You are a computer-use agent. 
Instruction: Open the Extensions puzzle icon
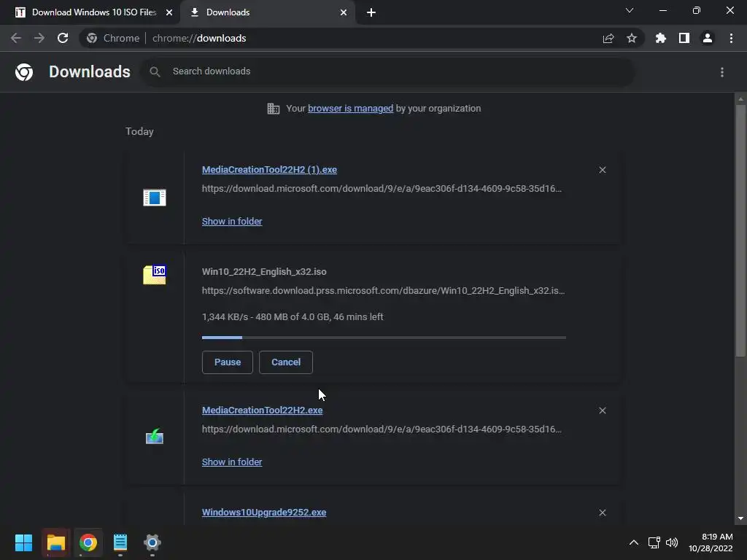[x=661, y=38]
